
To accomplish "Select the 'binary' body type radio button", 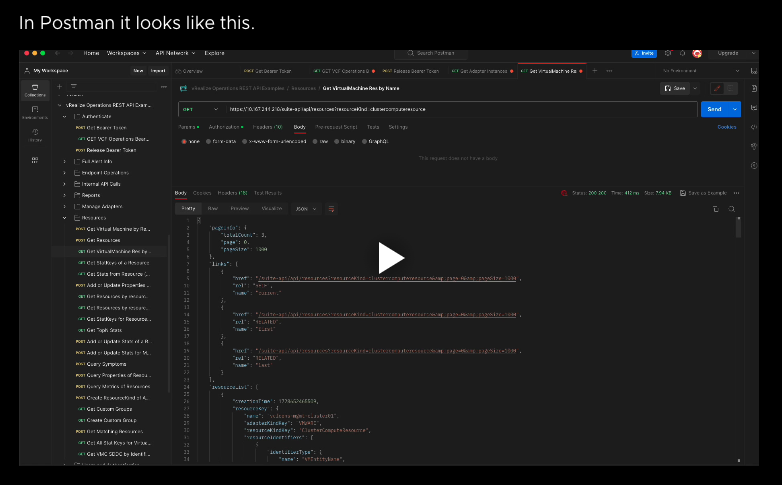I will [x=336, y=141].
